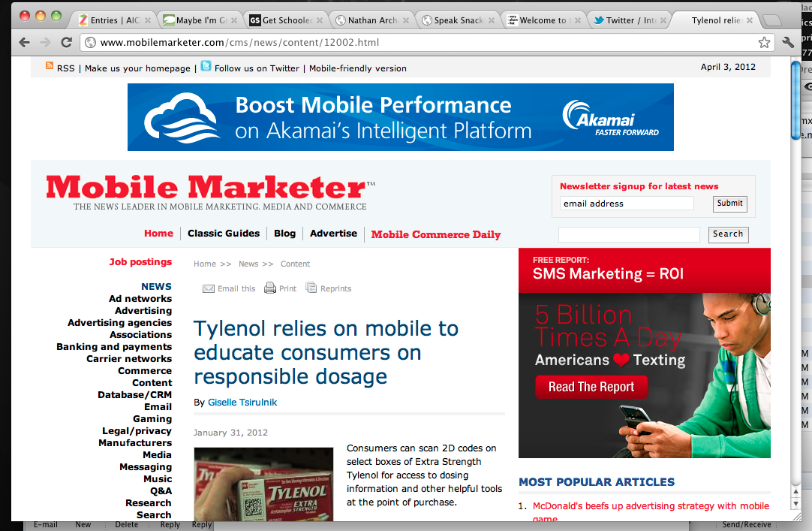Open the Gaming category
Image resolution: width=812 pixels, height=531 pixels.
(152, 419)
